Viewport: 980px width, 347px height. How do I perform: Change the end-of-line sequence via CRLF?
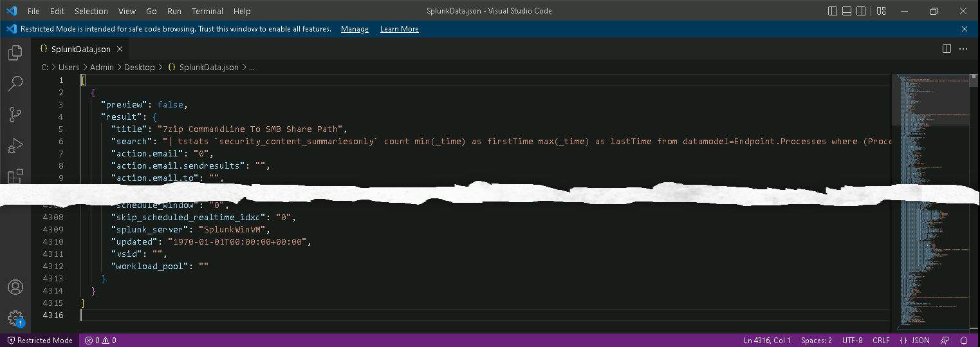coord(881,341)
